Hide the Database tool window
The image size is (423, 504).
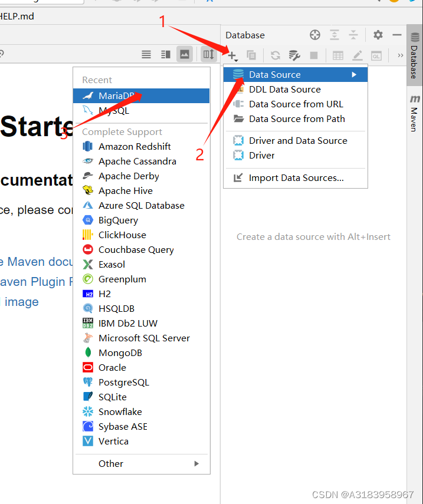tap(397, 35)
